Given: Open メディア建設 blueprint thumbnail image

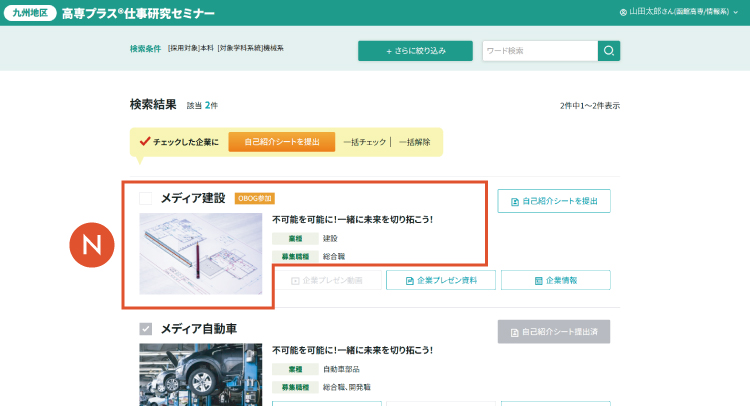Looking at the screenshot, I should (x=200, y=253).
